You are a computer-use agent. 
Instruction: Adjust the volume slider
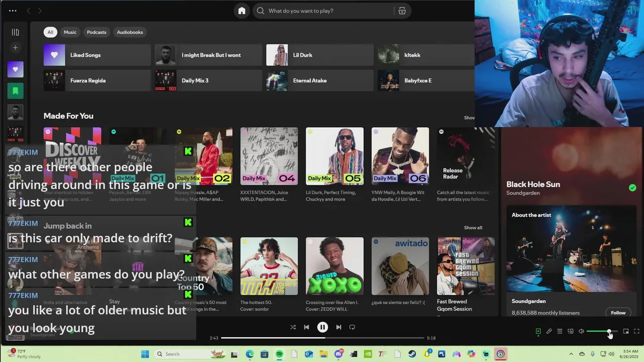602,331
